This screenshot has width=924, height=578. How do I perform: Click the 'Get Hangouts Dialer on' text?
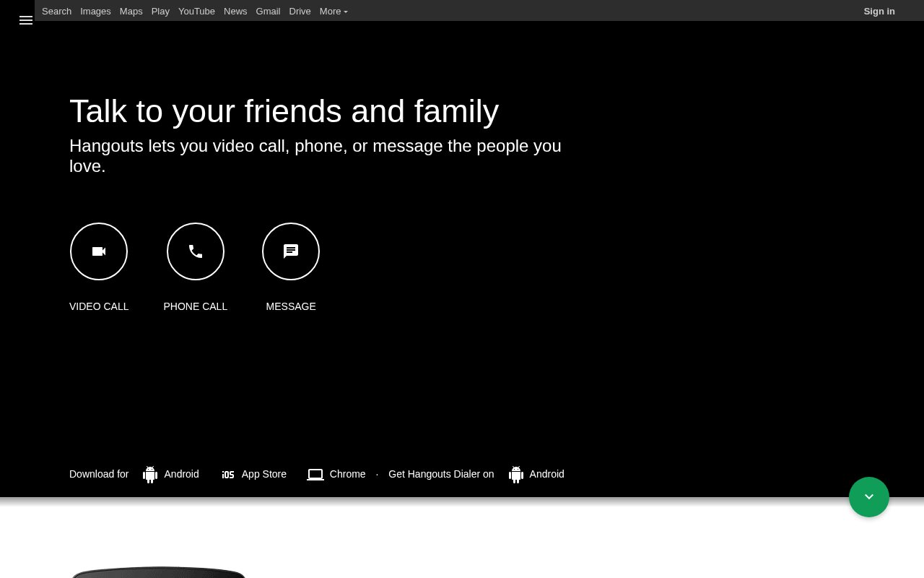pos(441,474)
